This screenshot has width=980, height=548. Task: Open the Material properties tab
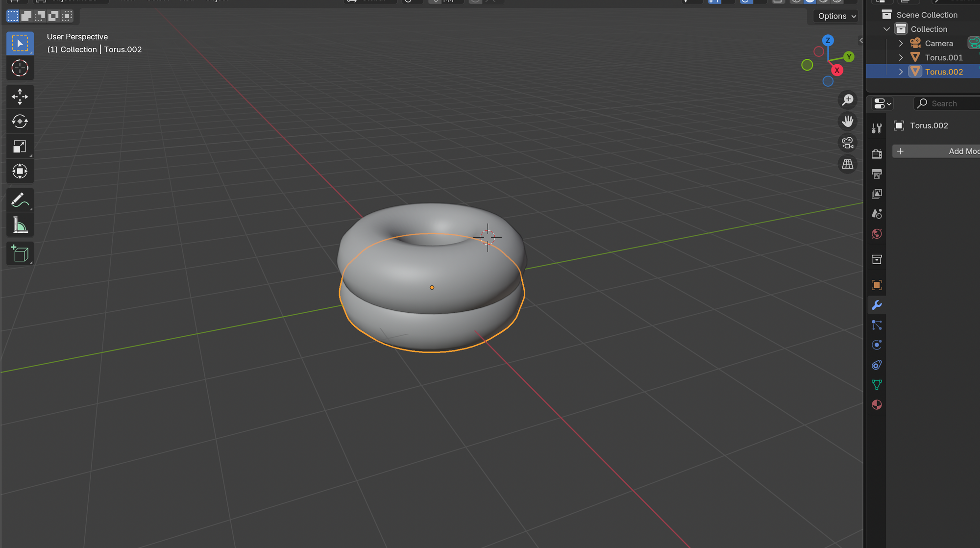[877, 405]
